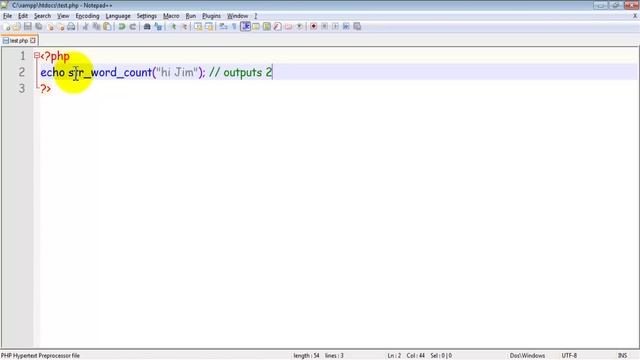This screenshot has width=640, height=360.
Task: Save the file with the toolbar Save icon
Action: click(28, 27)
